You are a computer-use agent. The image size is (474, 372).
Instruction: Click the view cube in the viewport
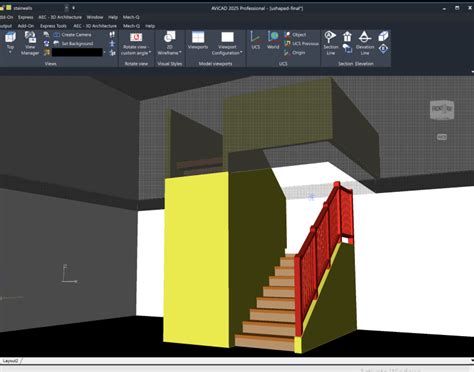(x=442, y=110)
